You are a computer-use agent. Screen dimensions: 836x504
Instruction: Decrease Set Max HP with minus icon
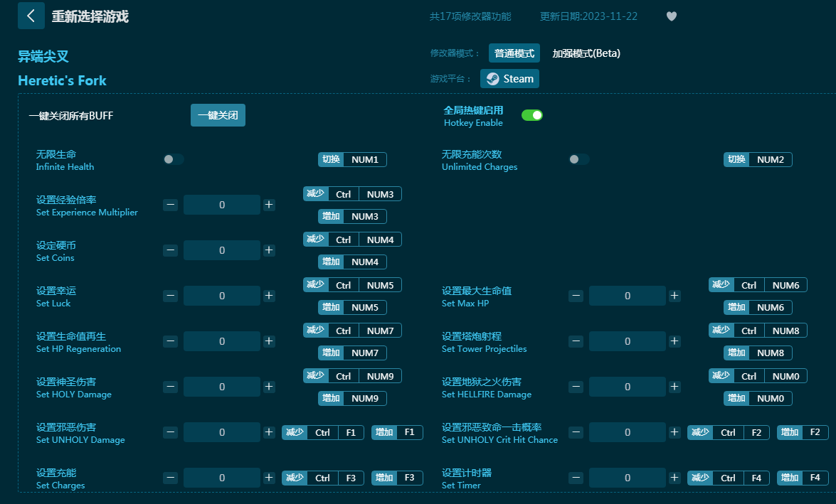point(576,296)
